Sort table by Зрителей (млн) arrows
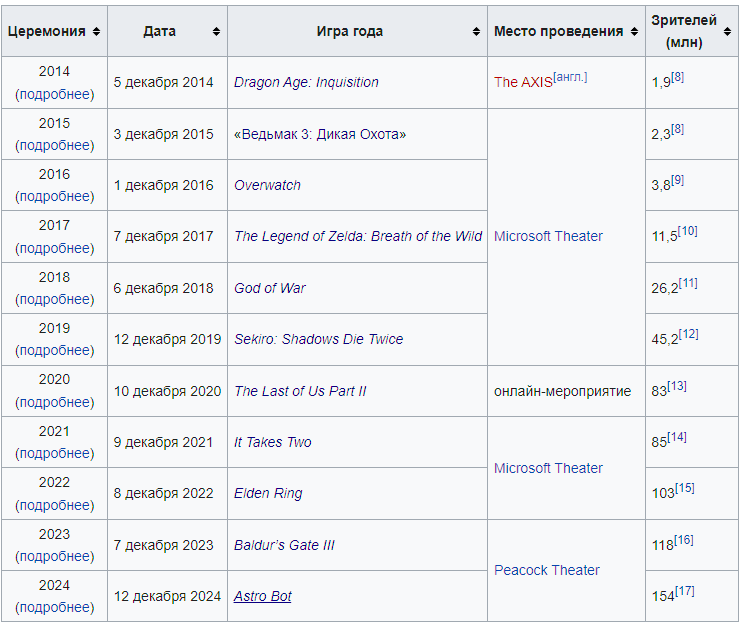 pyautogui.click(x=727, y=31)
